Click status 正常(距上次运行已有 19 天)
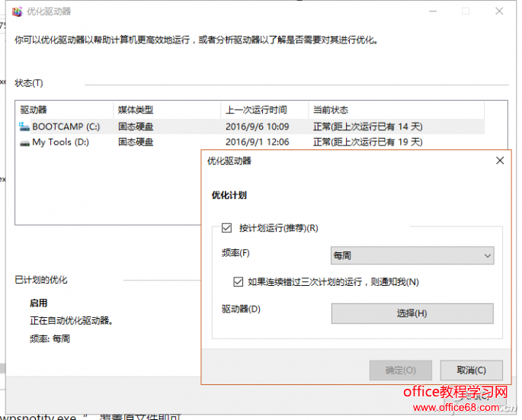Screen dimensions: 522x420 coord(368,143)
